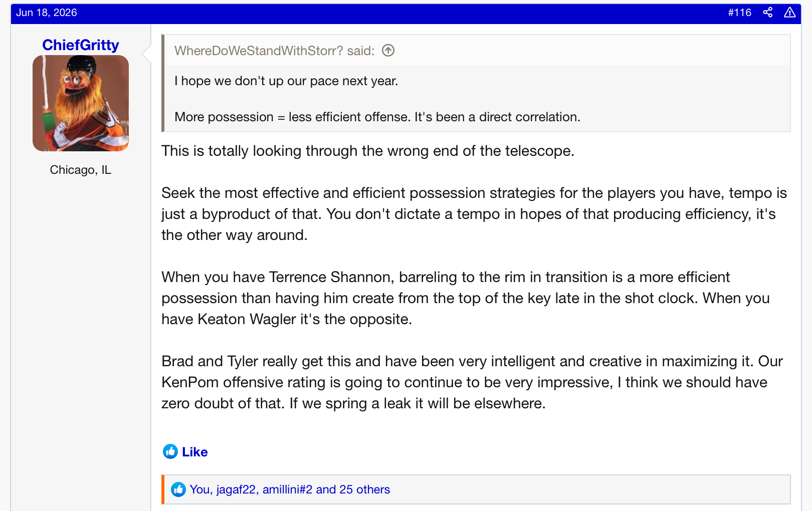The width and height of the screenshot is (812, 511).
Task: Click the blue thumbs-up Like icon
Action: click(x=170, y=451)
